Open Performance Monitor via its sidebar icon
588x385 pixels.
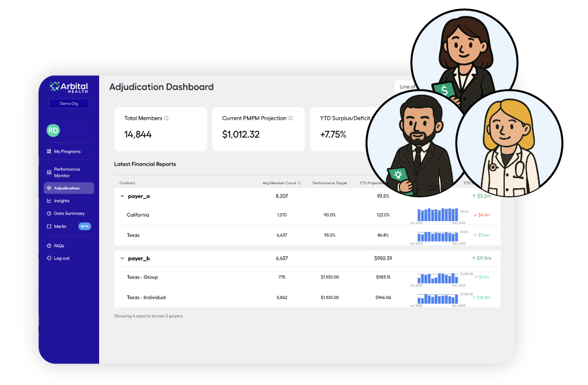tap(48, 172)
